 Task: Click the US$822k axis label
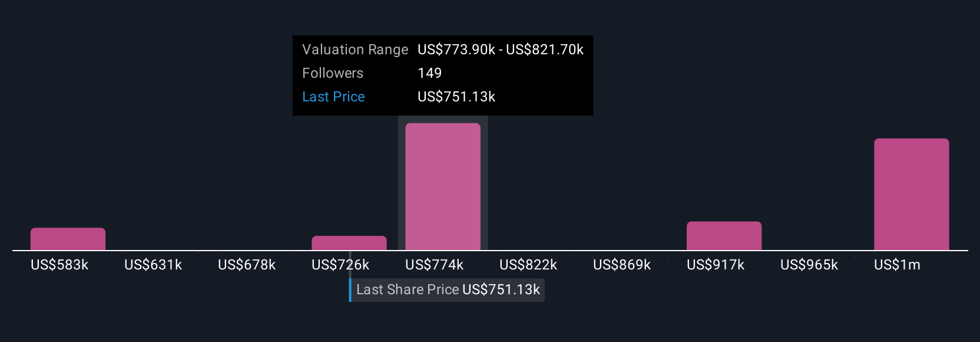coord(528,265)
